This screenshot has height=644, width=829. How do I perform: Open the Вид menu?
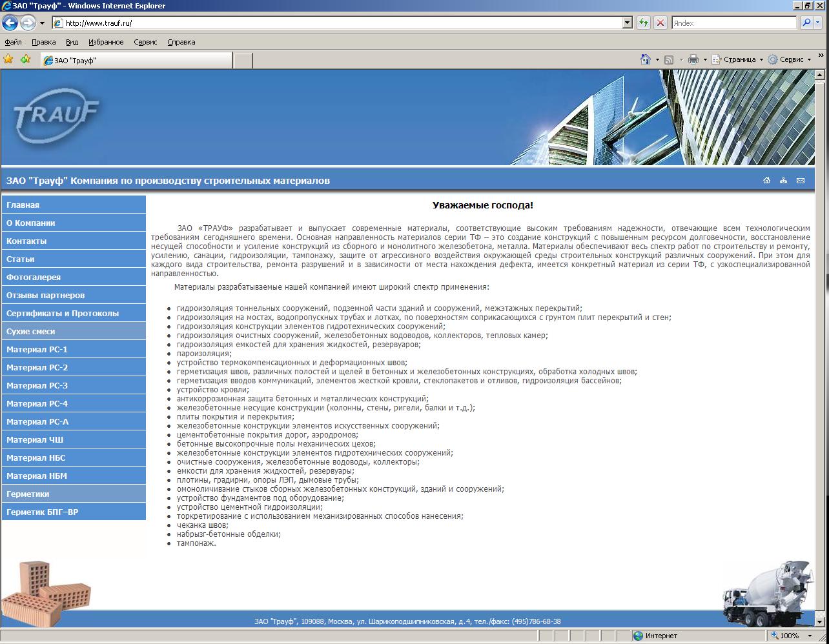(x=72, y=42)
